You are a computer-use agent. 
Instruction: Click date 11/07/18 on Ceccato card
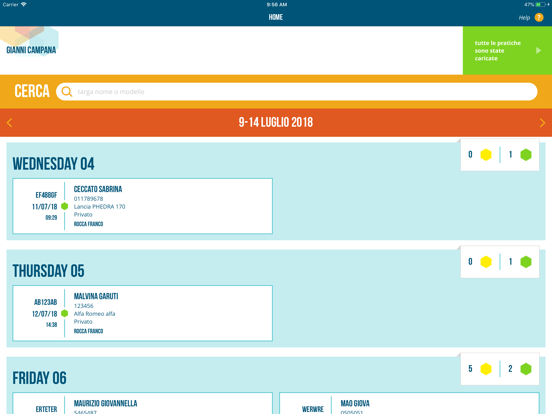point(44,207)
